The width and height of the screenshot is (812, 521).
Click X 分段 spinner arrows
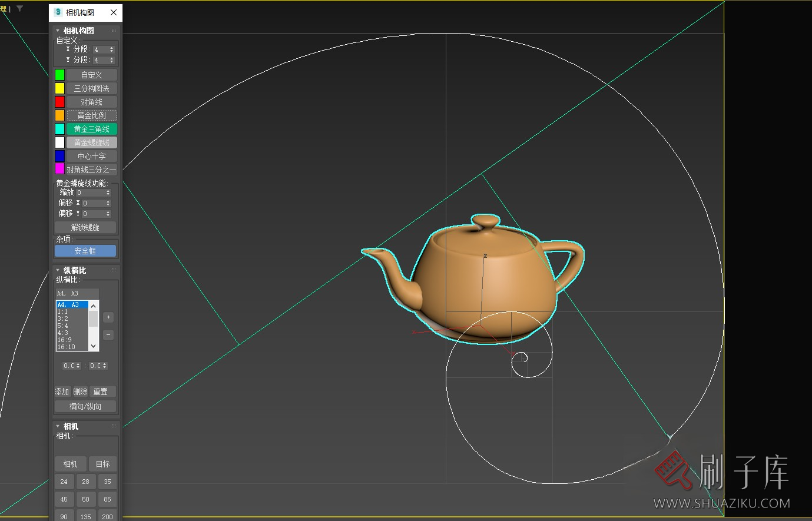(x=112, y=50)
